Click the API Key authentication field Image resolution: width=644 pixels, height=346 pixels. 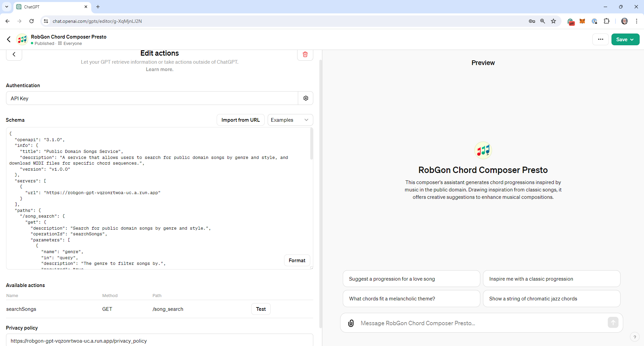point(152,98)
